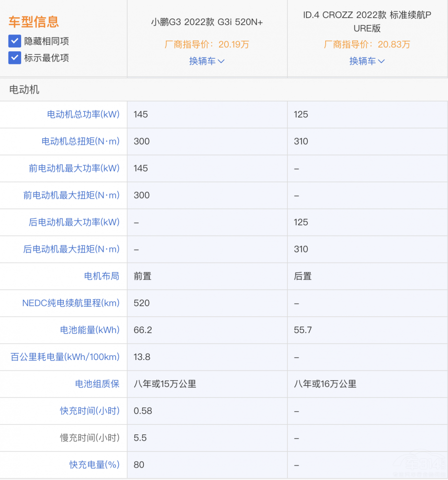Click the 电动机 section header
This screenshot has width=448, height=480.
point(24,89)
